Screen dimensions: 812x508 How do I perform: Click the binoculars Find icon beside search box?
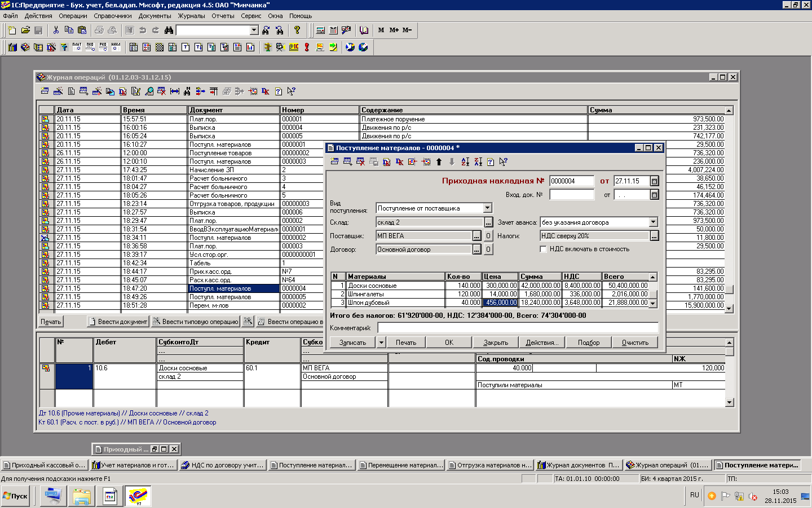pos(169,30)
